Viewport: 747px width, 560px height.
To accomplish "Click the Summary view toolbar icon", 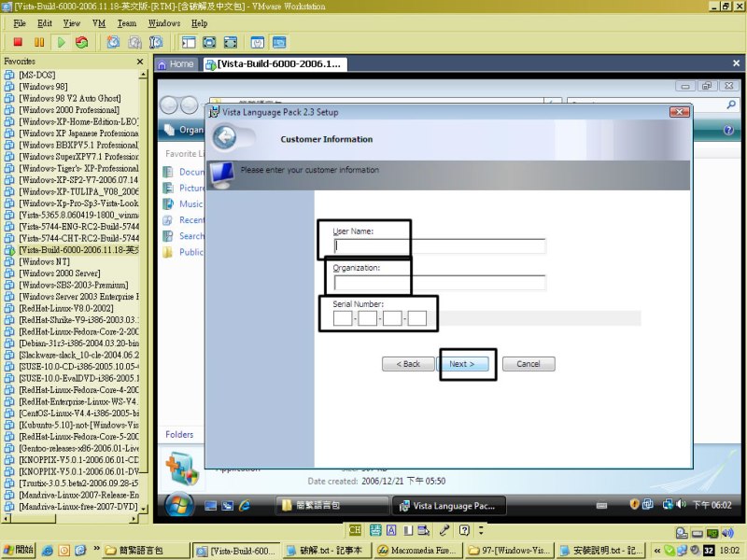I will click(x=258, y=42).
